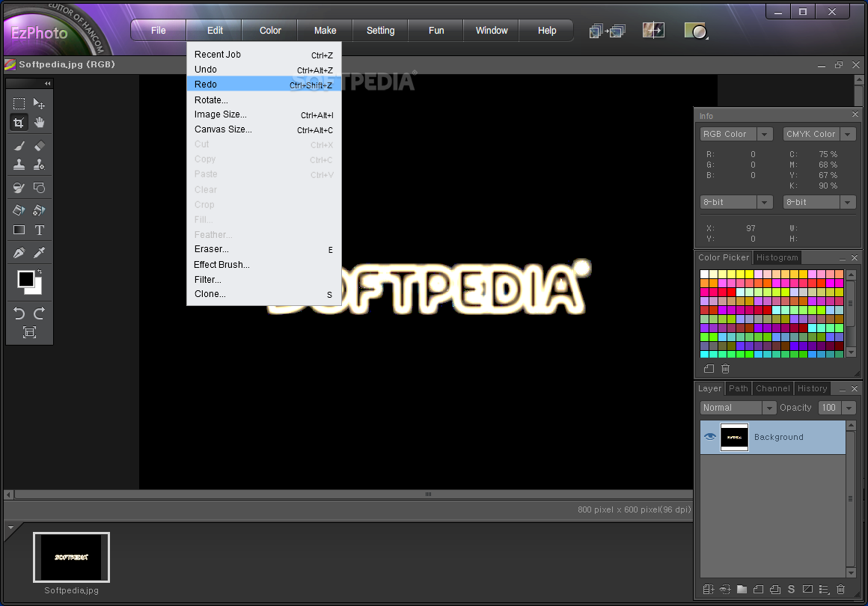Click the screen capture icon in header
Screen dimensions: 868x606
(x=696, y=31)
